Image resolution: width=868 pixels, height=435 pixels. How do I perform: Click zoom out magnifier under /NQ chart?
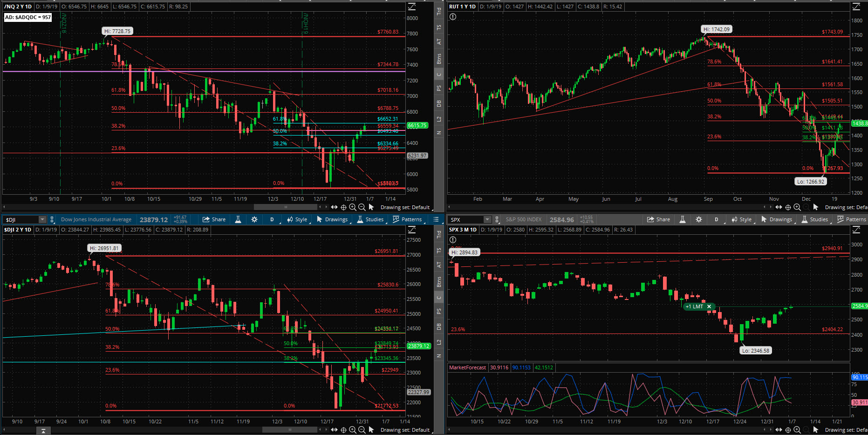click(x=362, y=207)
